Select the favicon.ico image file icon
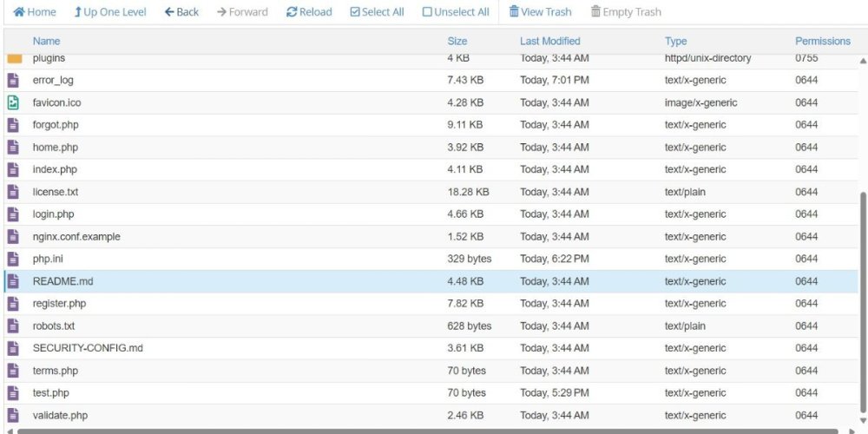 [x=14, y=102]
